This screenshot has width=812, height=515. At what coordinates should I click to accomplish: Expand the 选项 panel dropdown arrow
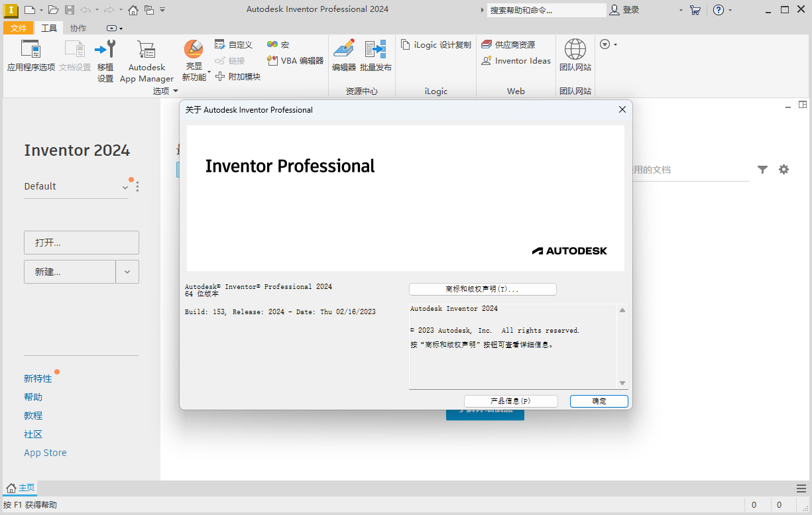[176, 91]
